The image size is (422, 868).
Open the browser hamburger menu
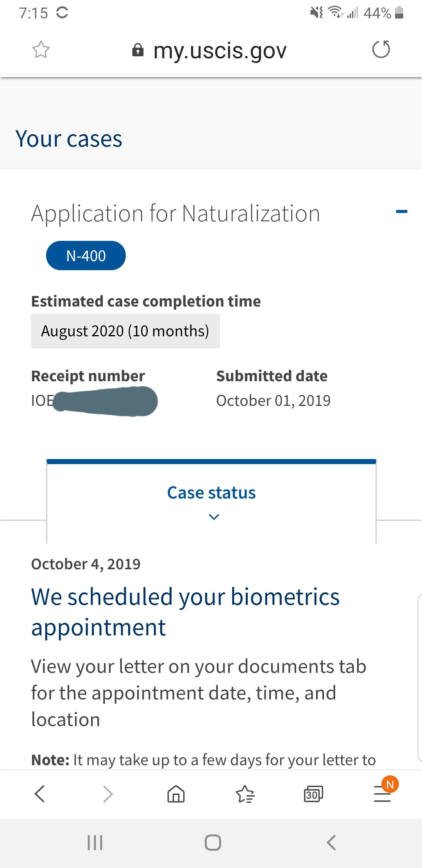tap(382, 794)
